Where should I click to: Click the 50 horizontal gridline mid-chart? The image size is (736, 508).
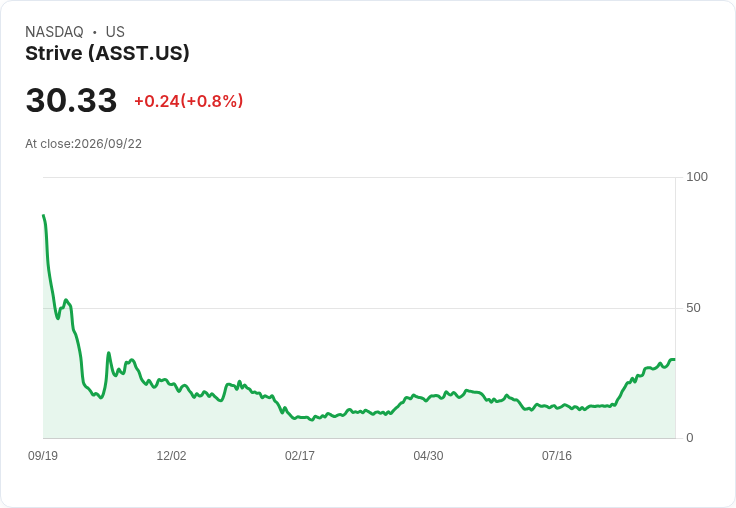pyautogui.click(x=360, y=308)
